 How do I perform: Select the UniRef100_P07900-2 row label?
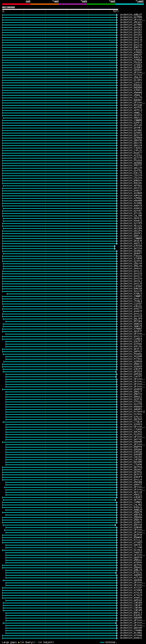[132, 412]
